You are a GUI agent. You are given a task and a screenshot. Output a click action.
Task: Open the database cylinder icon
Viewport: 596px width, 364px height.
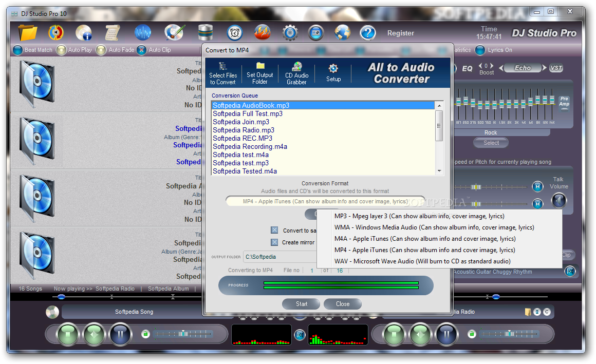pyautogui.click(x=205, y=33)
